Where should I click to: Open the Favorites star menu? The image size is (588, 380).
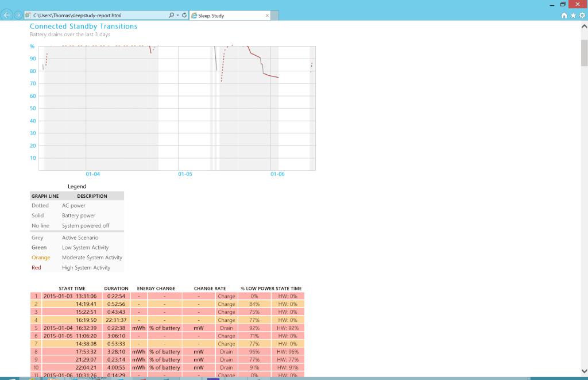[573, 16]
